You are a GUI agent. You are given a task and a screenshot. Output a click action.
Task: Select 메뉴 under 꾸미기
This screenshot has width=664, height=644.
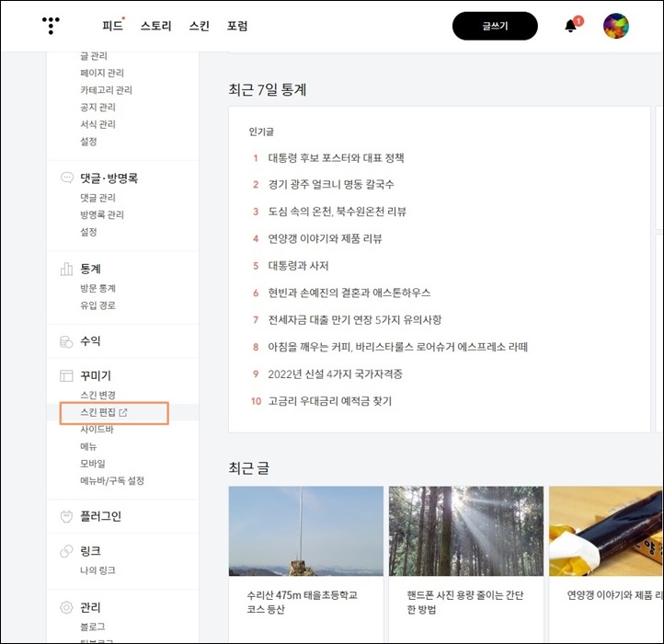[x=88, y=446]
